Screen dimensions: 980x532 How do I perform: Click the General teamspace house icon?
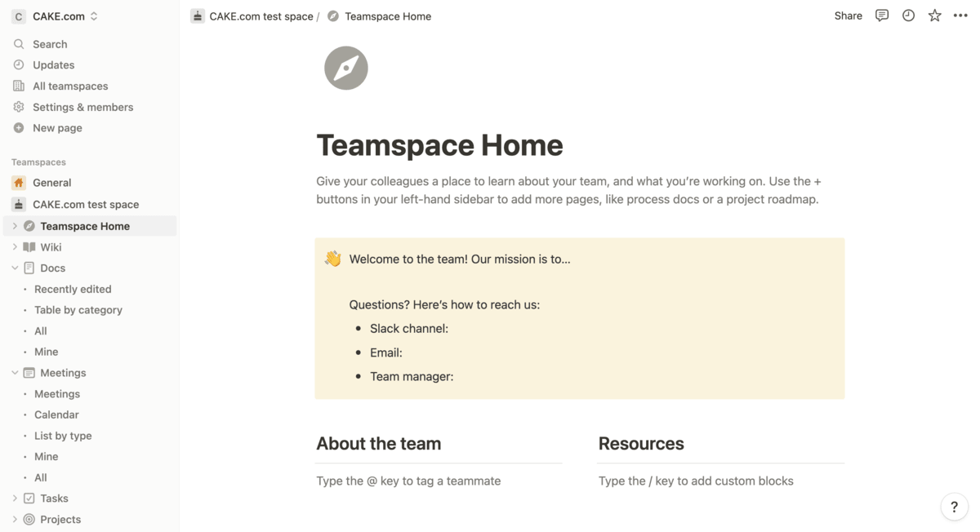click(19, 183)
